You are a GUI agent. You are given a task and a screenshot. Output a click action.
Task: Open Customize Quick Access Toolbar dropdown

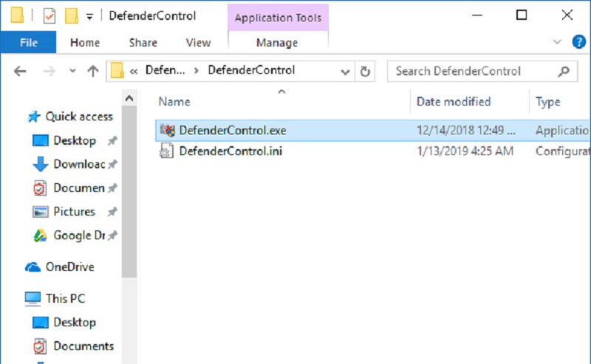click(89, 16)
